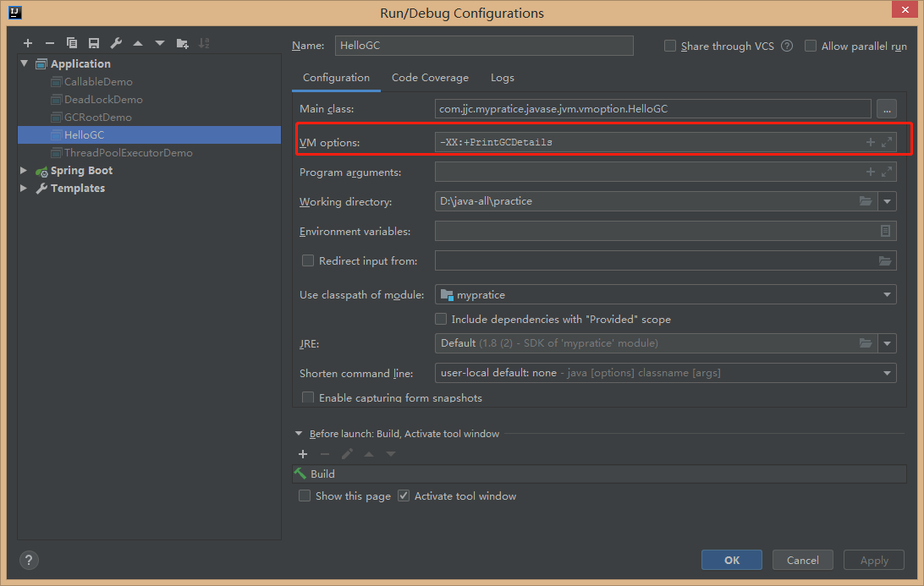
Task: Click the Cancel button
Action: (802, 560)
